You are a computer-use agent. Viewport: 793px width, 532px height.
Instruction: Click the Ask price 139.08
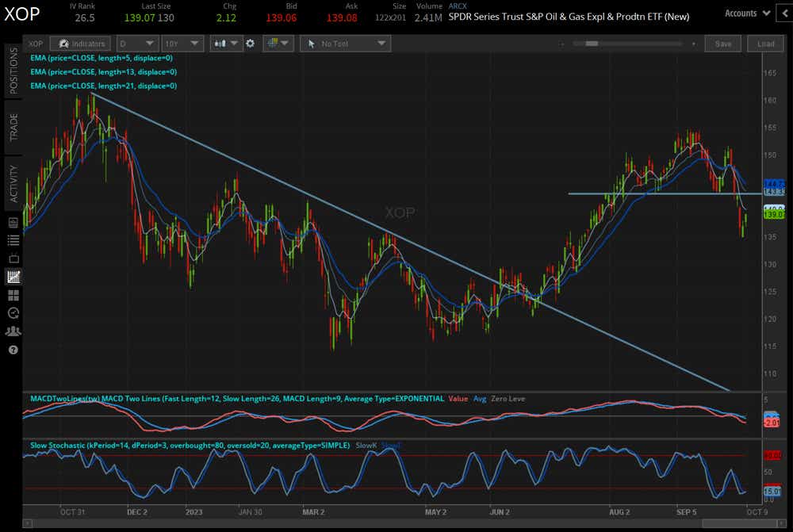click(342, 17)
